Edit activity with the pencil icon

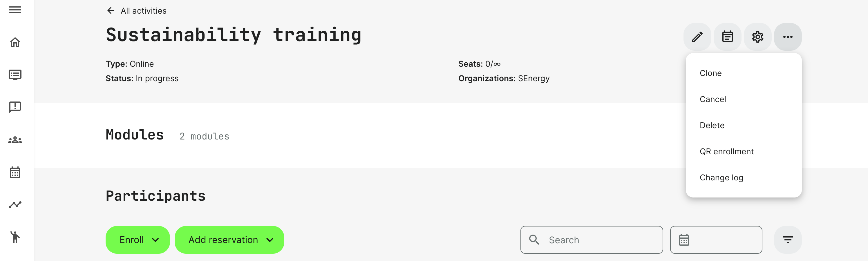697,37
